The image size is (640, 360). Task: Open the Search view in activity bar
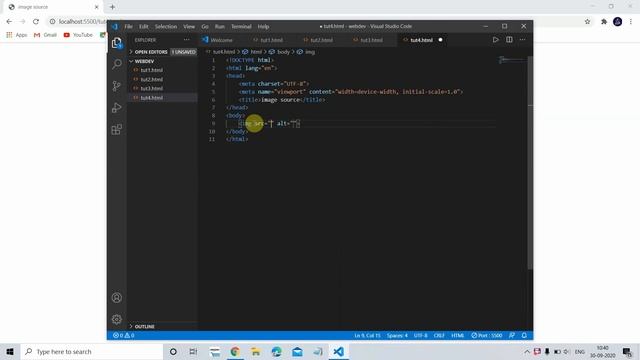click(117, 64)
